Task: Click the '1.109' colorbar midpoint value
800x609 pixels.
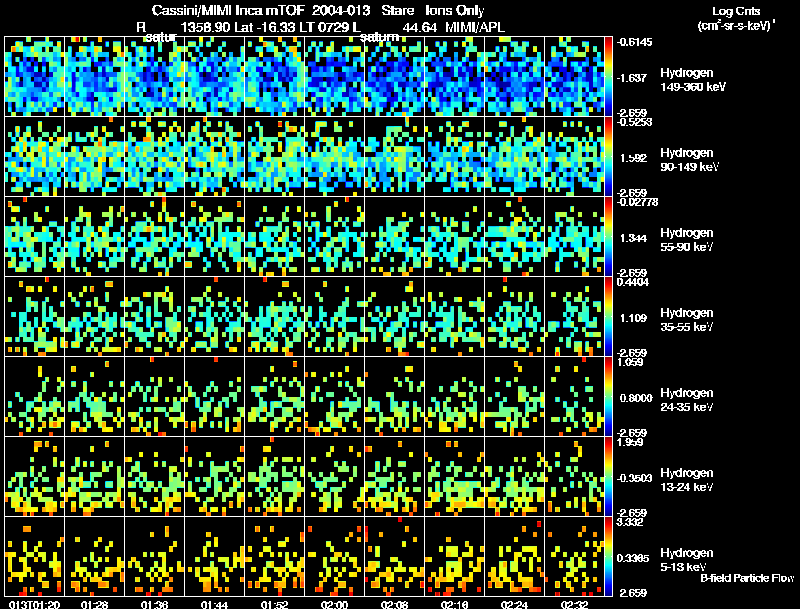Action: [x=633, y=318]
